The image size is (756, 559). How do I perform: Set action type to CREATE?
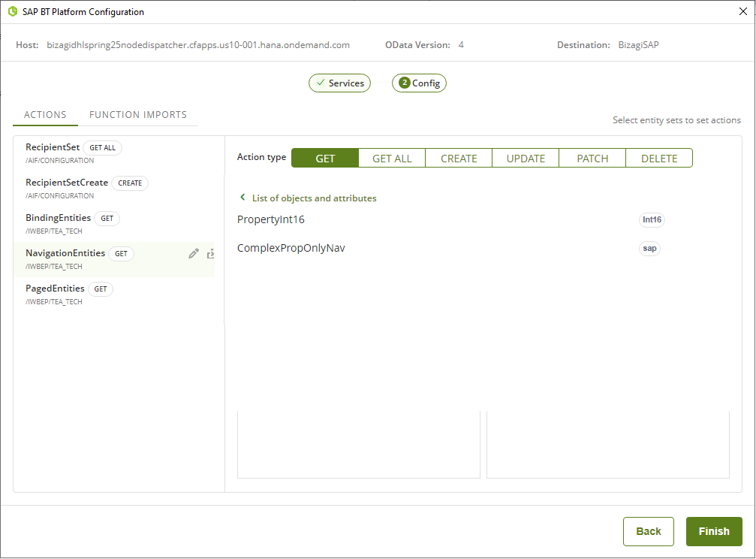point(459,158)
